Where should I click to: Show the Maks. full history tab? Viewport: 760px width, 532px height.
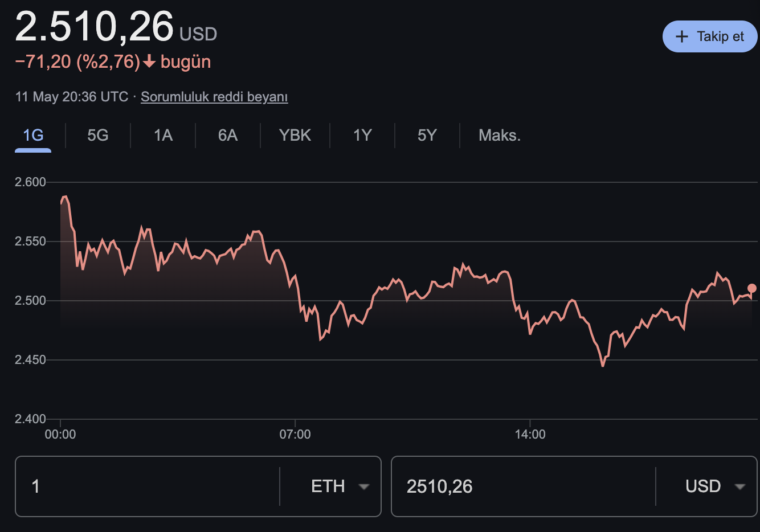pos(500,136)
